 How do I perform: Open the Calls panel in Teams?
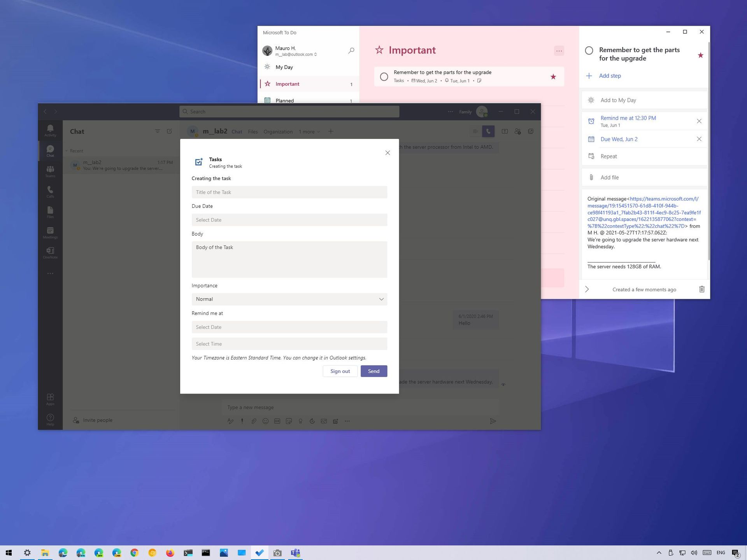pos(50,191)
